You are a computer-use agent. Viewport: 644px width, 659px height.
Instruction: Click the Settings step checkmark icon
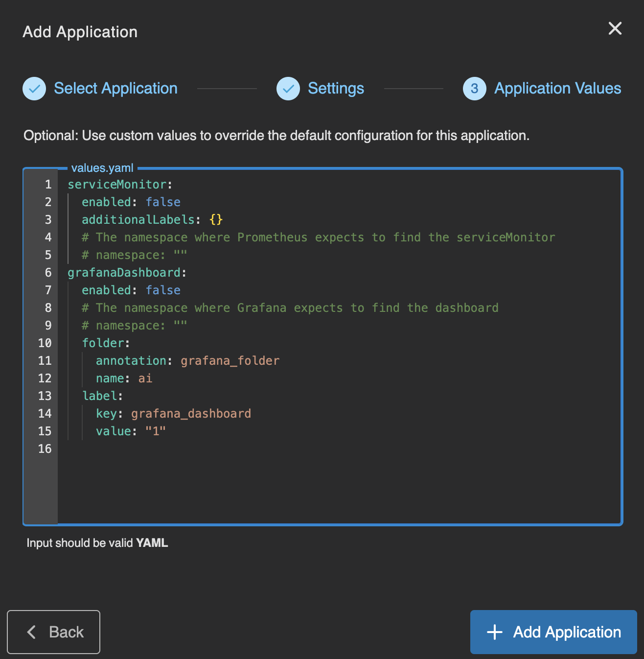click(x=288, y=89)
